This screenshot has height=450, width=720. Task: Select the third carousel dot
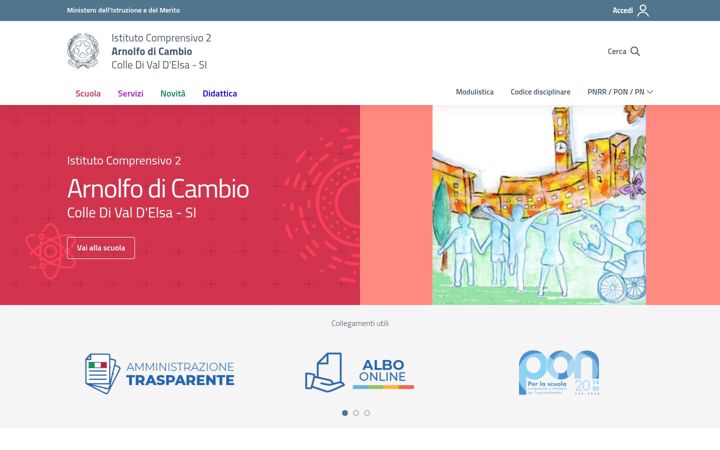(367, 413)
